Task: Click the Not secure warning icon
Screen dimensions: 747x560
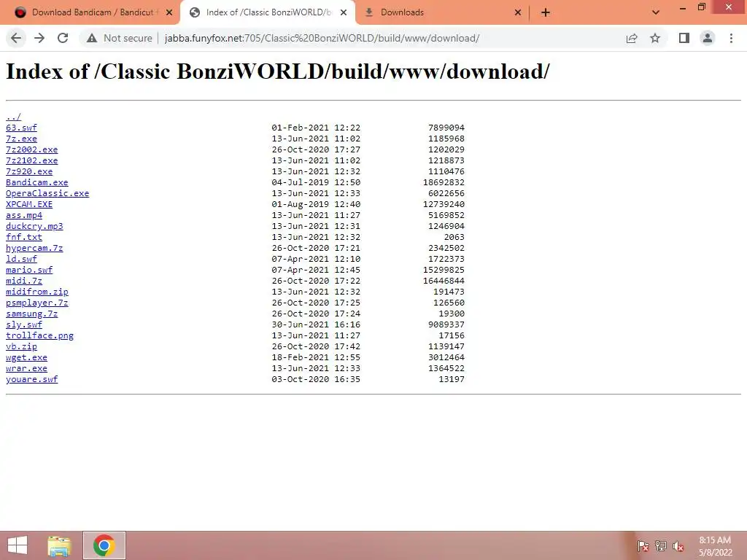Action: pyautogui.click(x=92, y=38)
